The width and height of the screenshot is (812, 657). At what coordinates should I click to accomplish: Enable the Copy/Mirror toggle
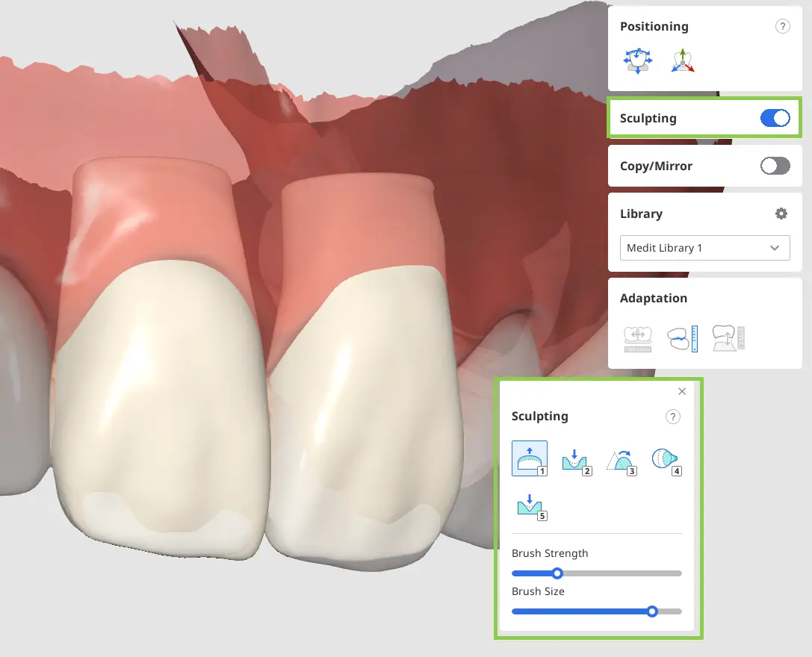[x=775, y=166]
